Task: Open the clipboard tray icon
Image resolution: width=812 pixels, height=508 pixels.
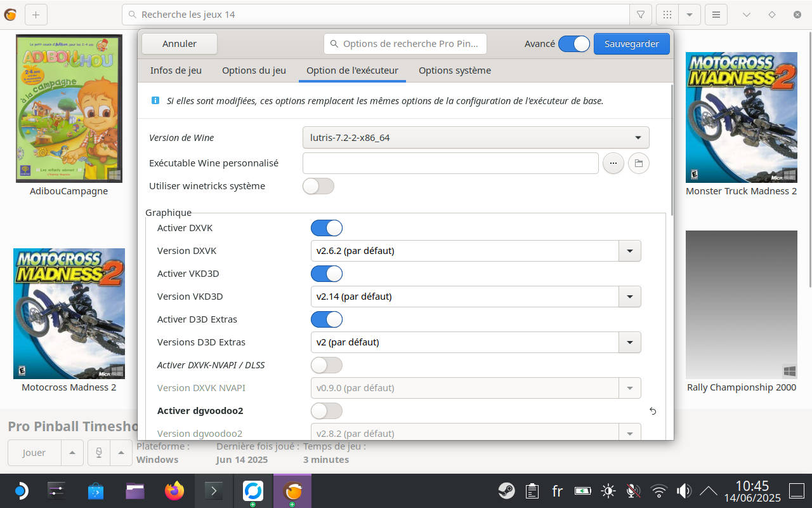Action: point(532,491)
